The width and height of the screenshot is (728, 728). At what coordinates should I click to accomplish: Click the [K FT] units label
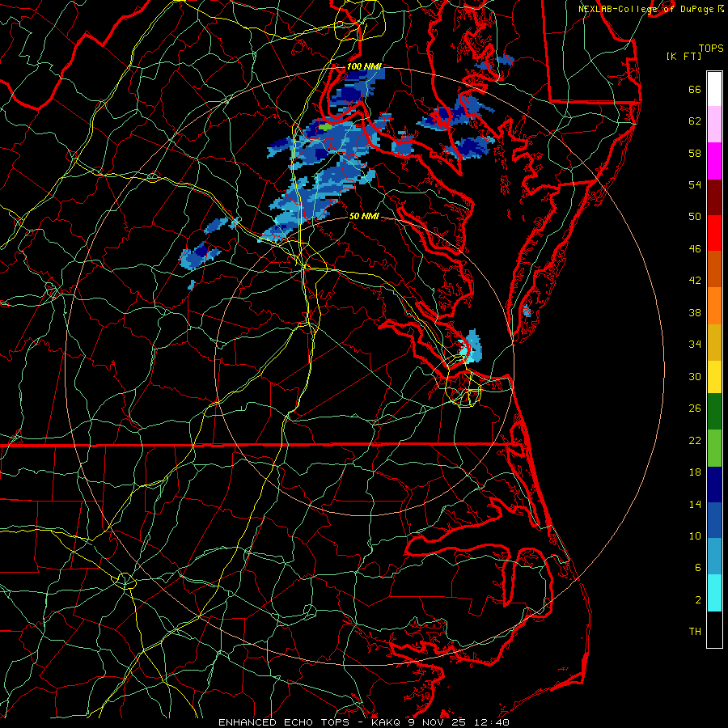tap(684, 56)
